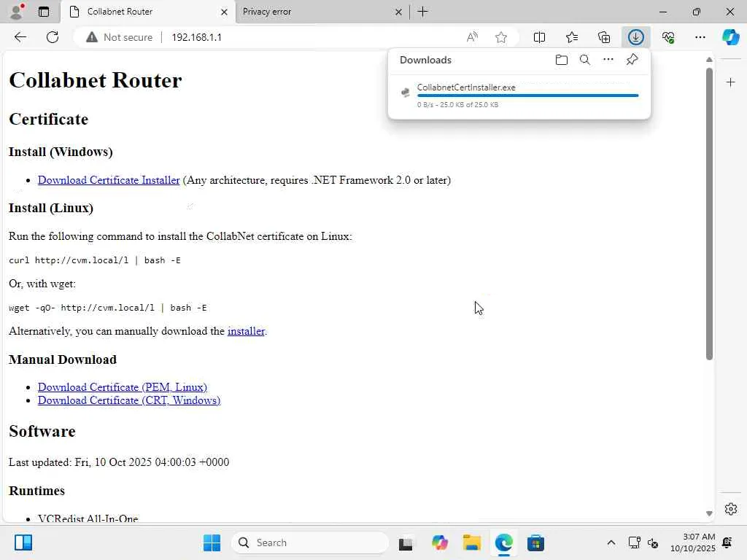Follow the Linux installer link

tap(246, 331)
